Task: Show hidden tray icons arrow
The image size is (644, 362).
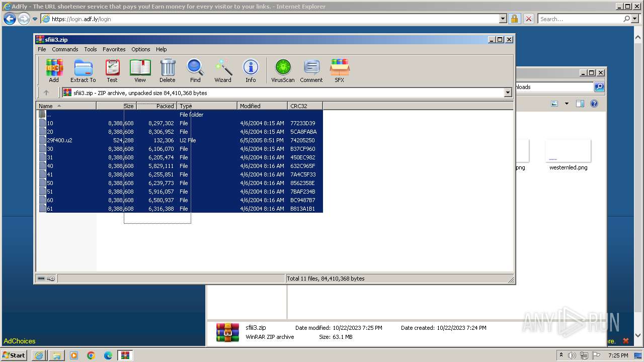Action: pyautogui.click(x=561, y=355)
